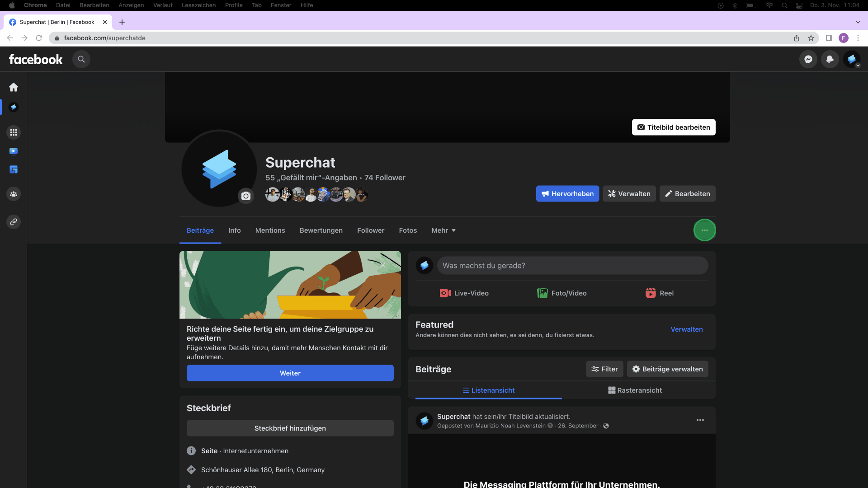
Task: Open notifications bell icon
Action: pos(830,59)
